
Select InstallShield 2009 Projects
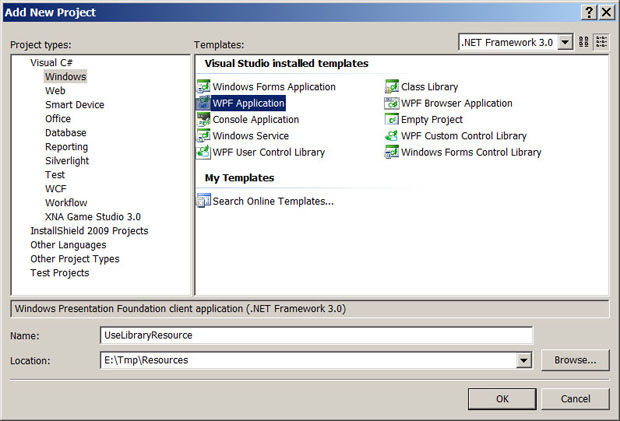point(89,231)
